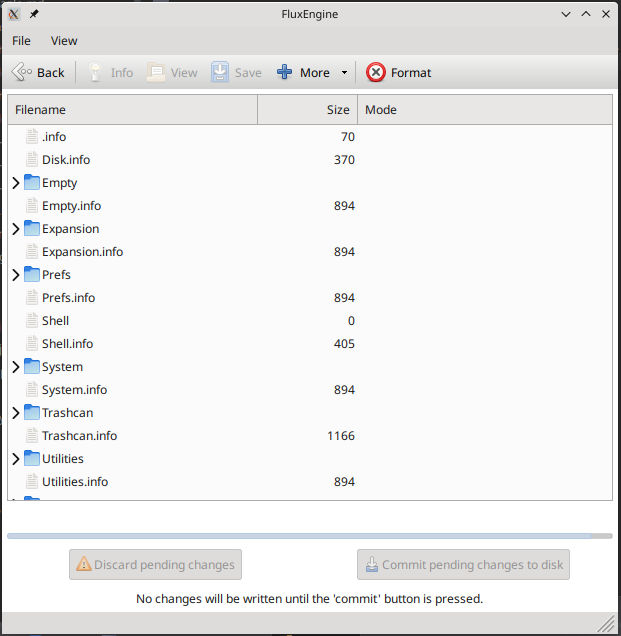This screenshot has width=621, height=636.
Task: Select the Disk.info file icon
Action: click(x=32, y=160)
